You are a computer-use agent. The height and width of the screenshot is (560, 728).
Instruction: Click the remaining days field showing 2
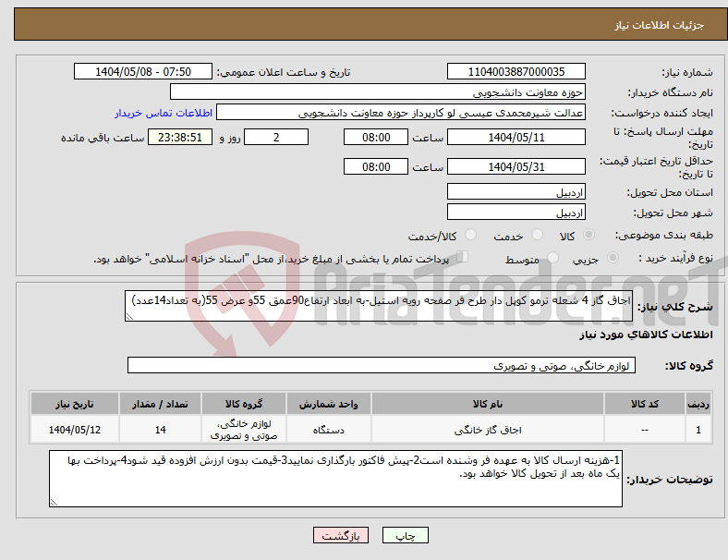(276, 137)
